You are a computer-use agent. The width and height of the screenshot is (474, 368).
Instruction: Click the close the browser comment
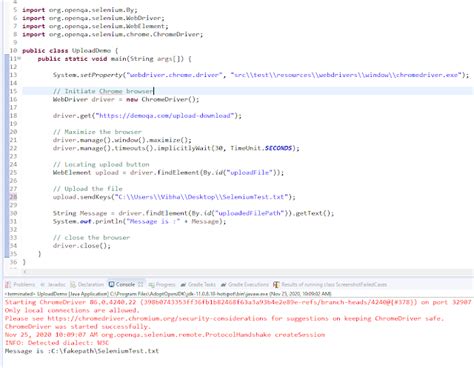(x=91, y=237)
